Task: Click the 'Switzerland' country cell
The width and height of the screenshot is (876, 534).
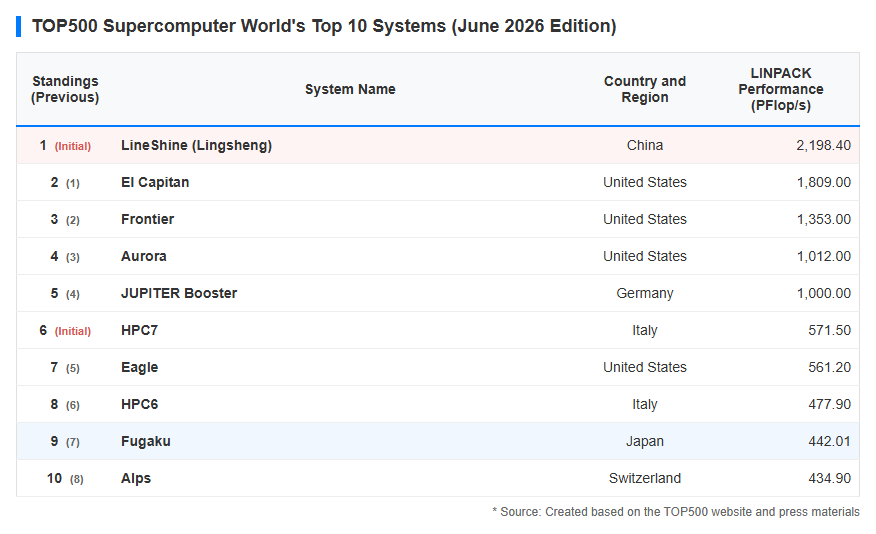Action: 645,478
